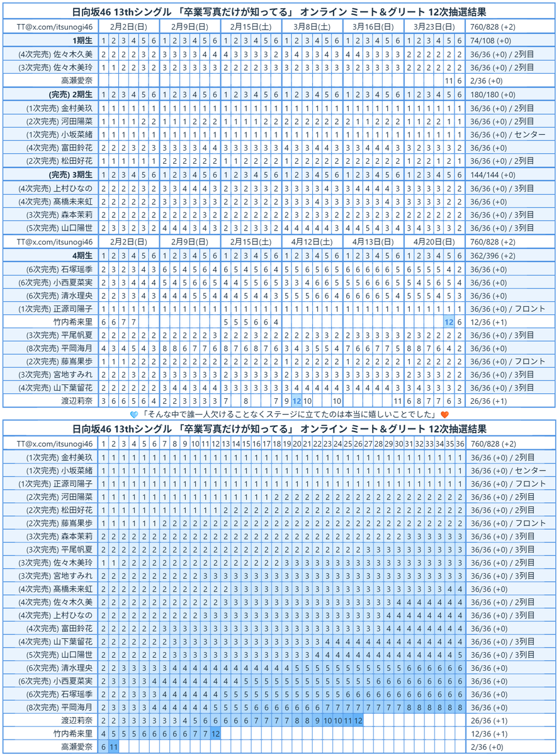The width and height of the screenshot is (559, 756).
Task: Click the orange heart emoji after the quote
Action: [444, 414]
